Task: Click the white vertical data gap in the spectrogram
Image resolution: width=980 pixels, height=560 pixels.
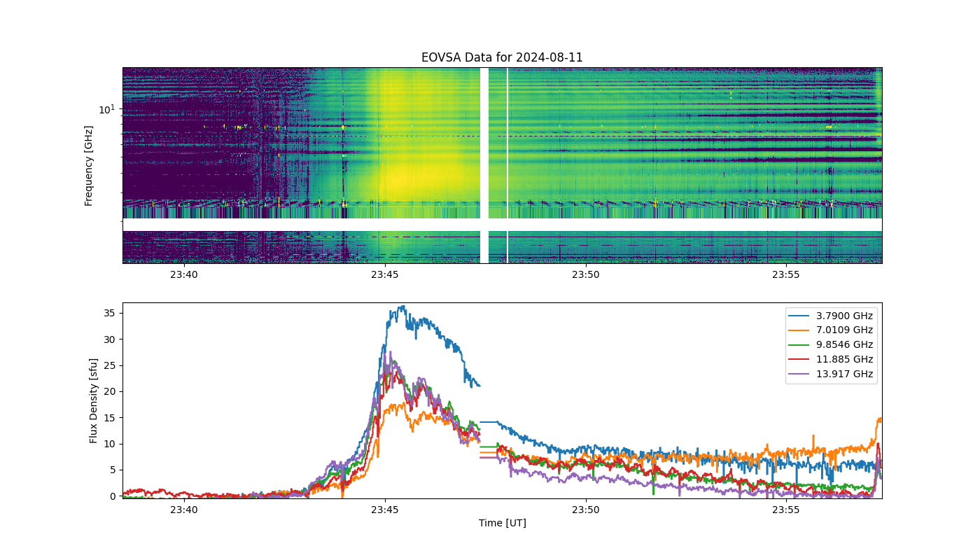Action: (x=484, y=165)
